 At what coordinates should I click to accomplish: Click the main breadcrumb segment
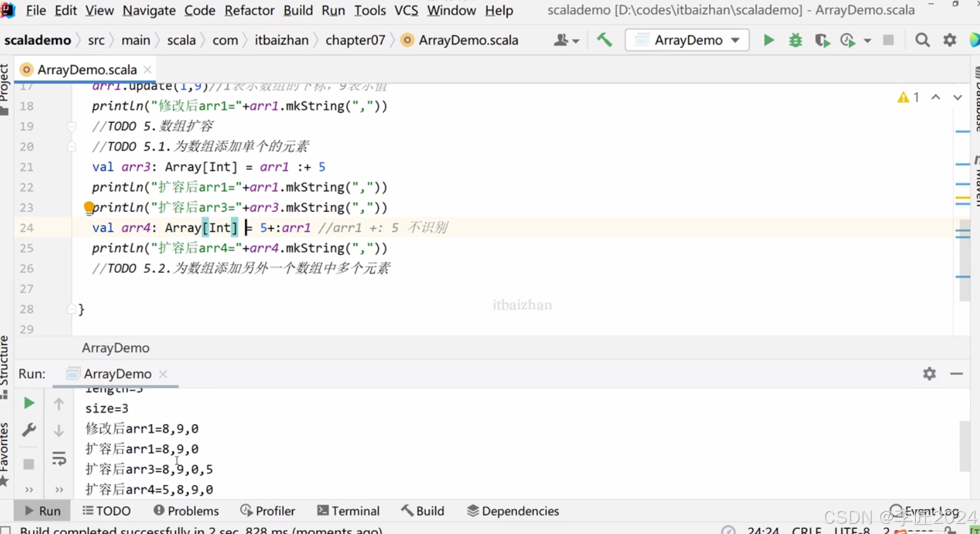pos(136,40)
